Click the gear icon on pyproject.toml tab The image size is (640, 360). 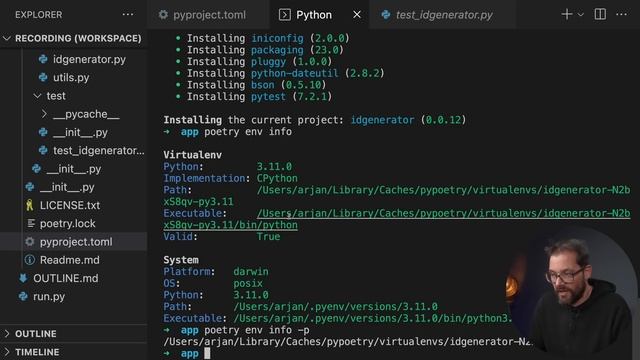coord(163,15)
